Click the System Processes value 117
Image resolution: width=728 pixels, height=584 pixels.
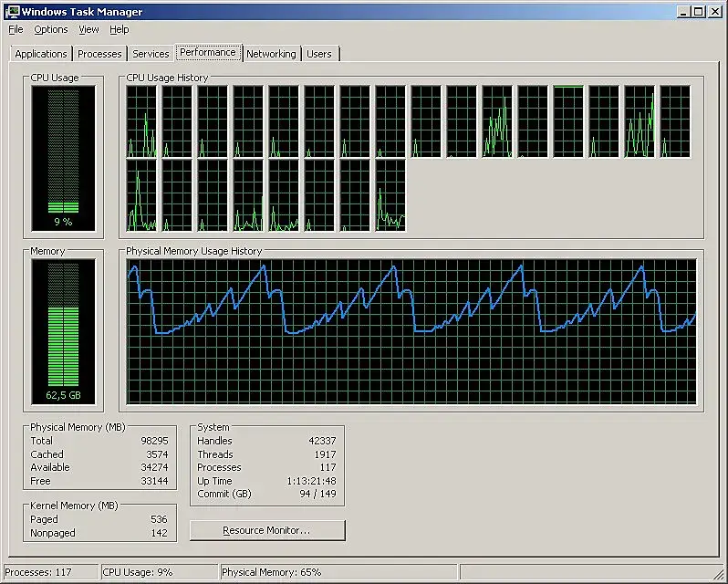point(328,467)
